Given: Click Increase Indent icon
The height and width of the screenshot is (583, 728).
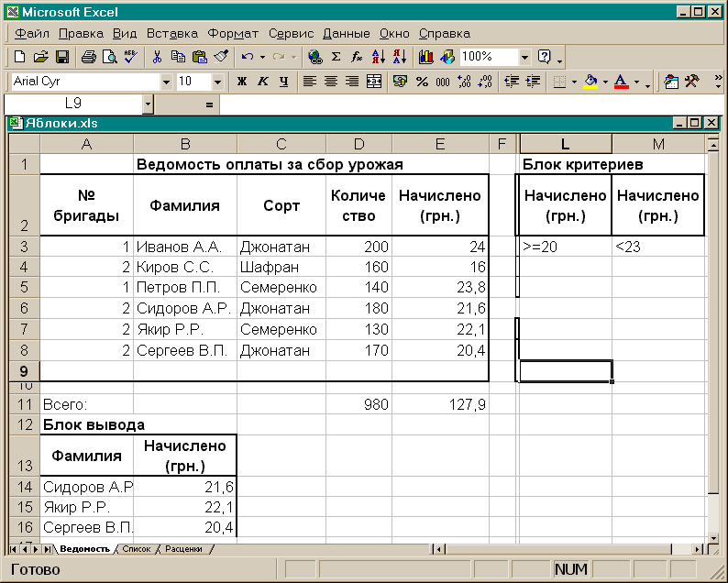Looking at the screenshot, I should pos(533,82).
